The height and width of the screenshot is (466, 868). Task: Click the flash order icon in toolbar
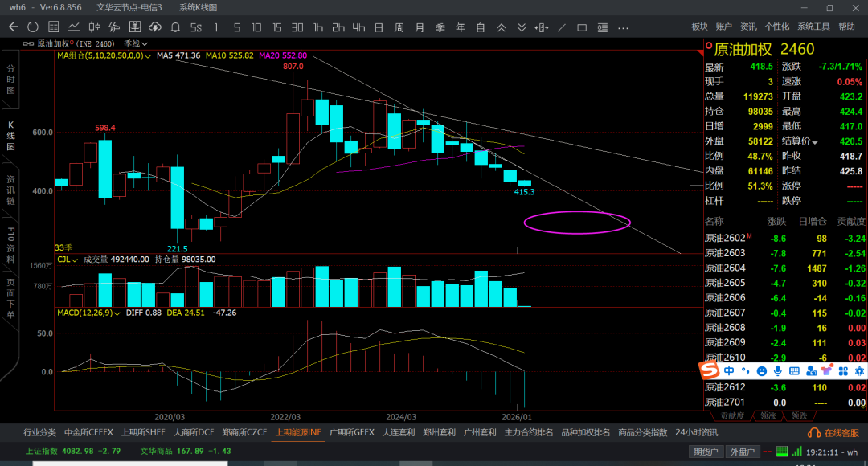[115, 27]
